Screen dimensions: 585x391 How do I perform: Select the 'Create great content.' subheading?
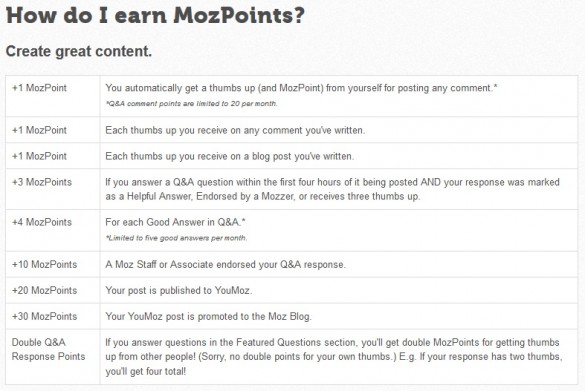pos(79,51)
